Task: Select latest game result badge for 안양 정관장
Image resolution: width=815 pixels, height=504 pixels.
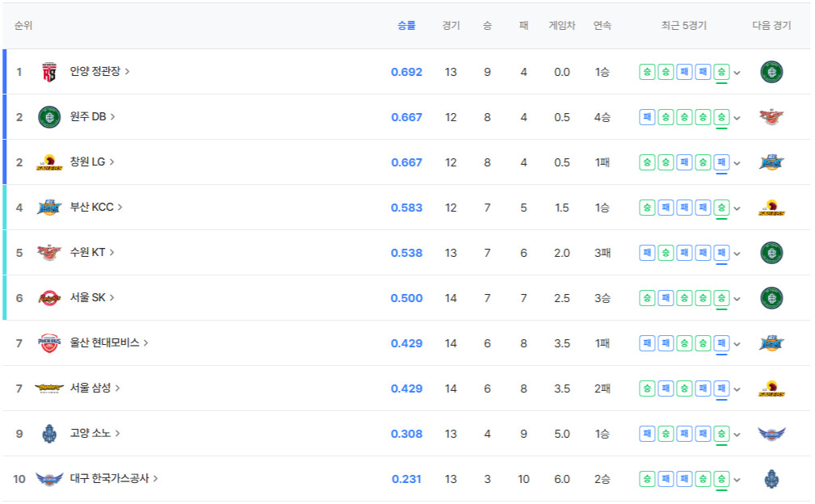Action: pyautogui.click(x=721, y=72)
